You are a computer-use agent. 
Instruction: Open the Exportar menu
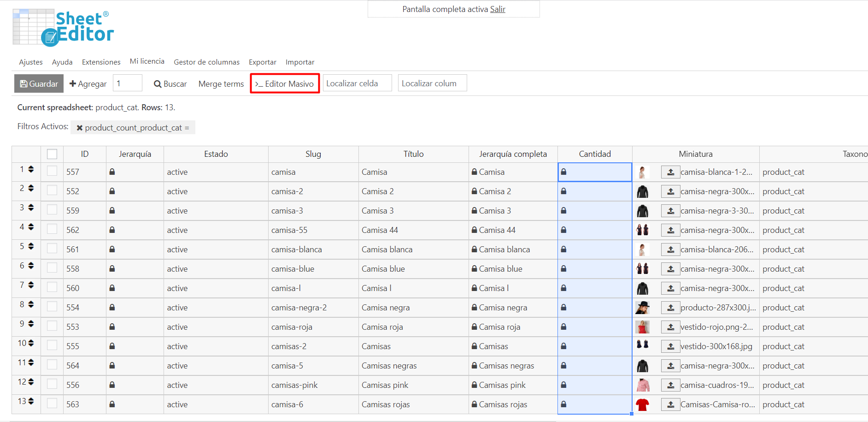pyautogui.click(x=262, y=62)
